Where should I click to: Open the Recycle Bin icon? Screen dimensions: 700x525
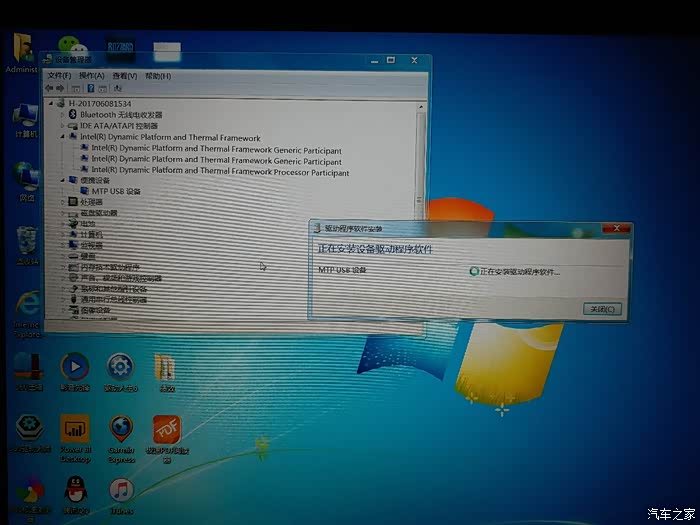(x=26, y=240)
